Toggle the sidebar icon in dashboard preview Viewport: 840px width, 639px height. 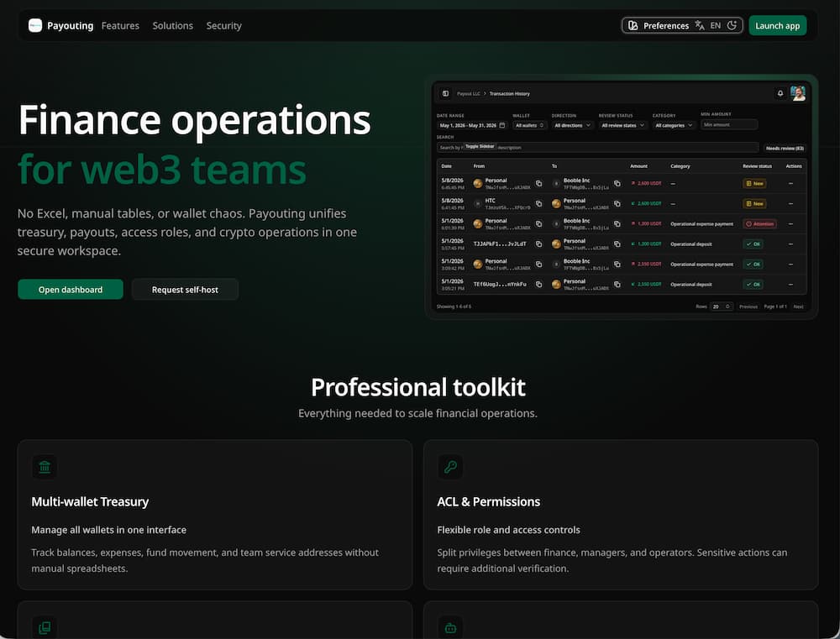click(445, 94)
